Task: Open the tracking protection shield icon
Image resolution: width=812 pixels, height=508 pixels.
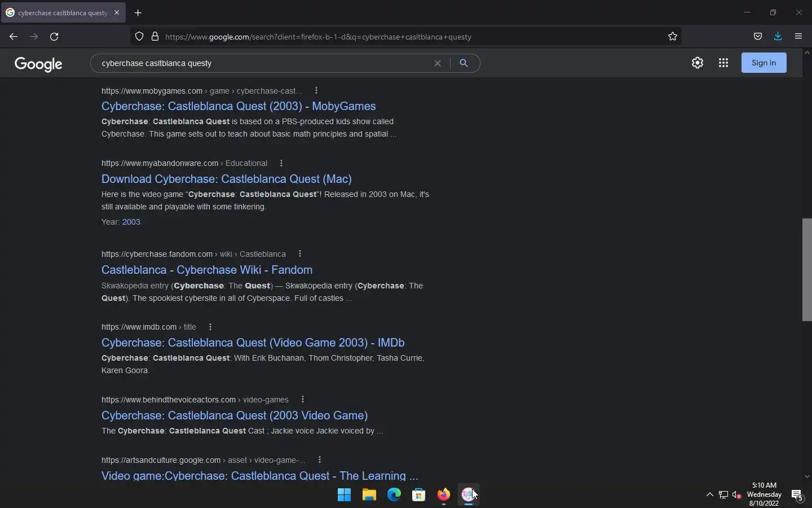Action: pos(139,37)
